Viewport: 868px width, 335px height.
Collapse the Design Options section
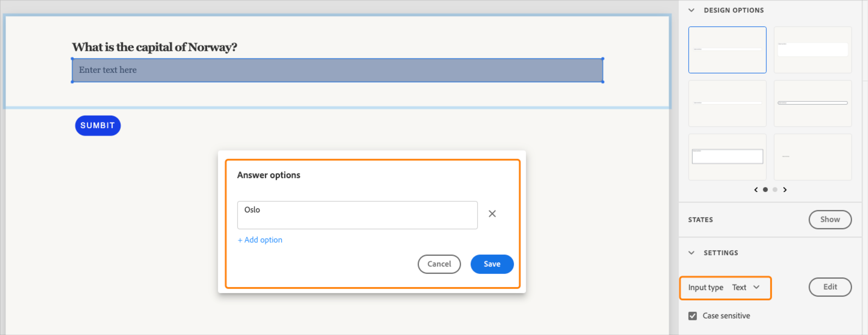pos(691,10)
